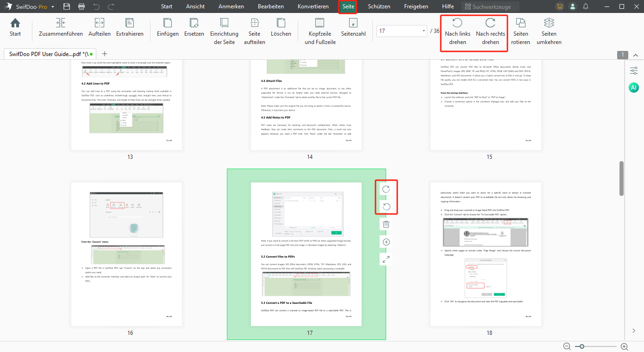Screen dimensions: 644x352
Task: Click the Start home icon in ribbon
Action: [x=15, y=28]
